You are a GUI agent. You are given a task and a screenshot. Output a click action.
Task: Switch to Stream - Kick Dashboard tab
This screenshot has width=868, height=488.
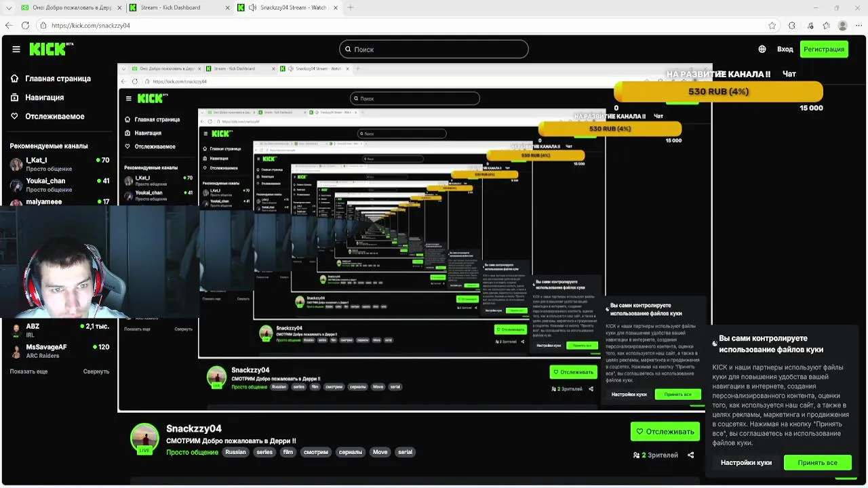tap(180, 7)
